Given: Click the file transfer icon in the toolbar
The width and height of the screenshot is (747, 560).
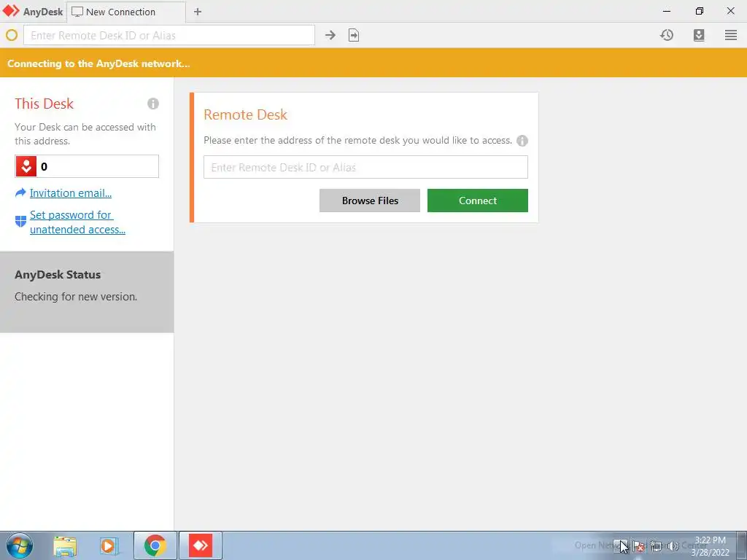Looking at the screenshot, I should [354, 35].
